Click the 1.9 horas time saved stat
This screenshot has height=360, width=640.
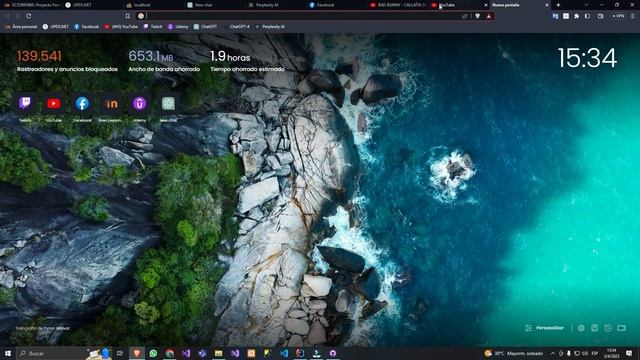[247, 61]
